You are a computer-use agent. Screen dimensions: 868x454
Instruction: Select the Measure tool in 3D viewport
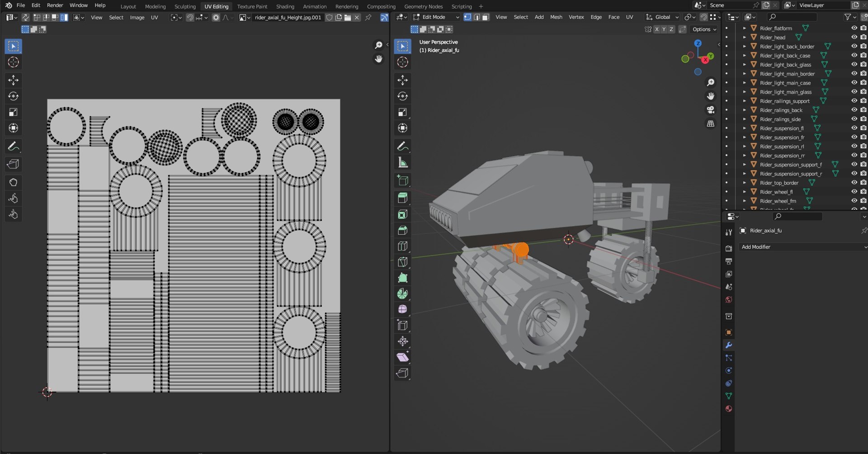[402, 162]
